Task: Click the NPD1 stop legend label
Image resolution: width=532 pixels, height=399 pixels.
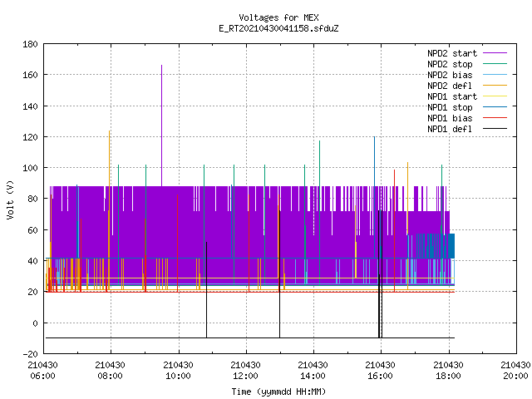Action: [x=450, y=107]
